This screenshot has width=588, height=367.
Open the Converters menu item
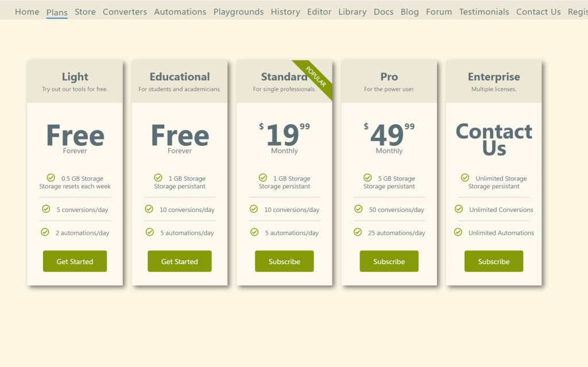125,11
